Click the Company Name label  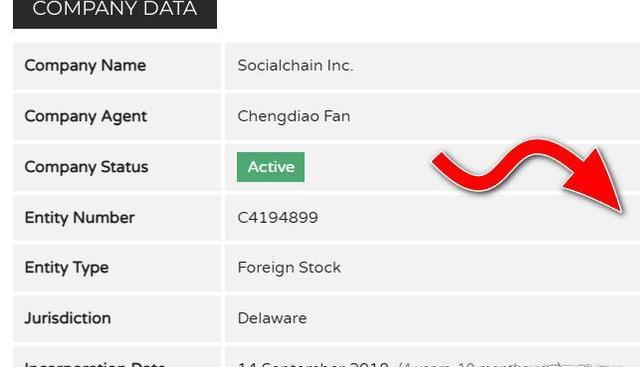coord(85,66)
